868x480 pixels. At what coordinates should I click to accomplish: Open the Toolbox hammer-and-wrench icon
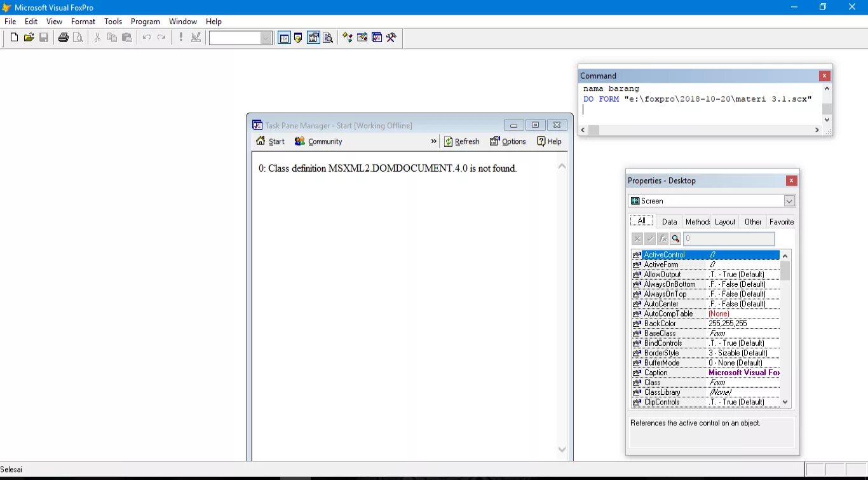(391, 38)
